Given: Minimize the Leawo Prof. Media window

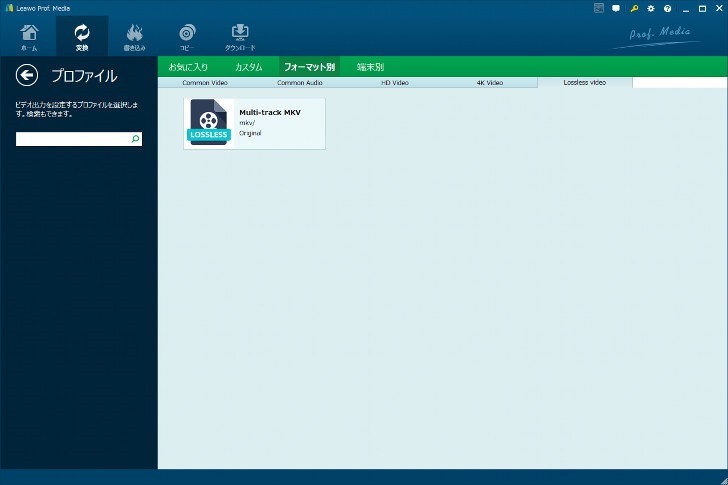Looking at the screenshot, I should 686,9.
